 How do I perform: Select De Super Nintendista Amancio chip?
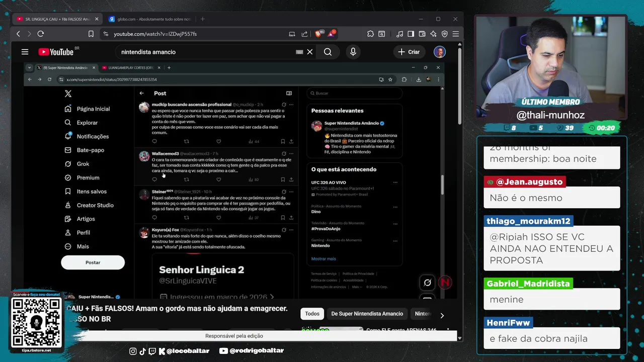point(367,314)
